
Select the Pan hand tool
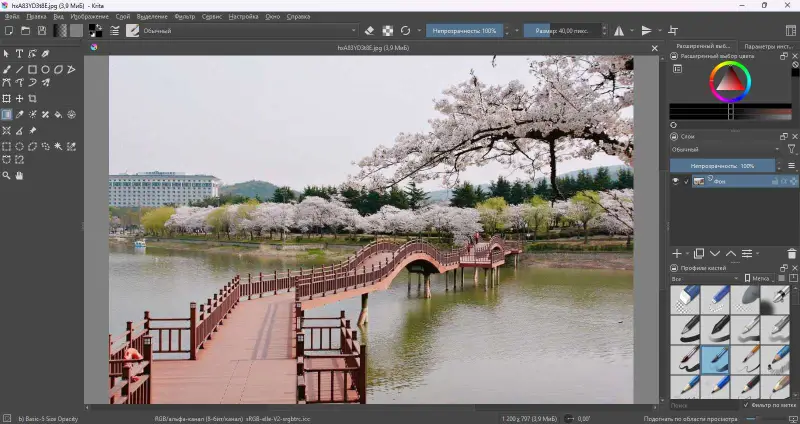point(19,176)
